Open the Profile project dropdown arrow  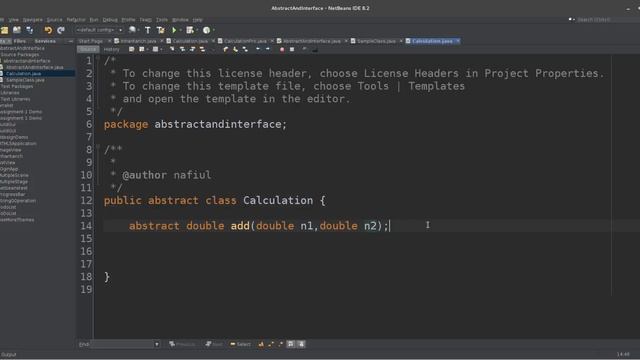click(213, 30)
